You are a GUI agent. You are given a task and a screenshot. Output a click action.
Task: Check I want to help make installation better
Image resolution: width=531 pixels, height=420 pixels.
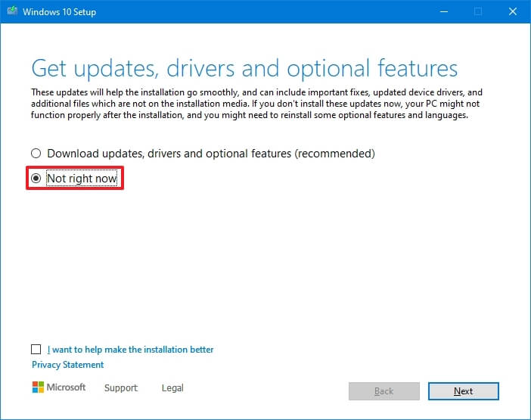point(36,349)
